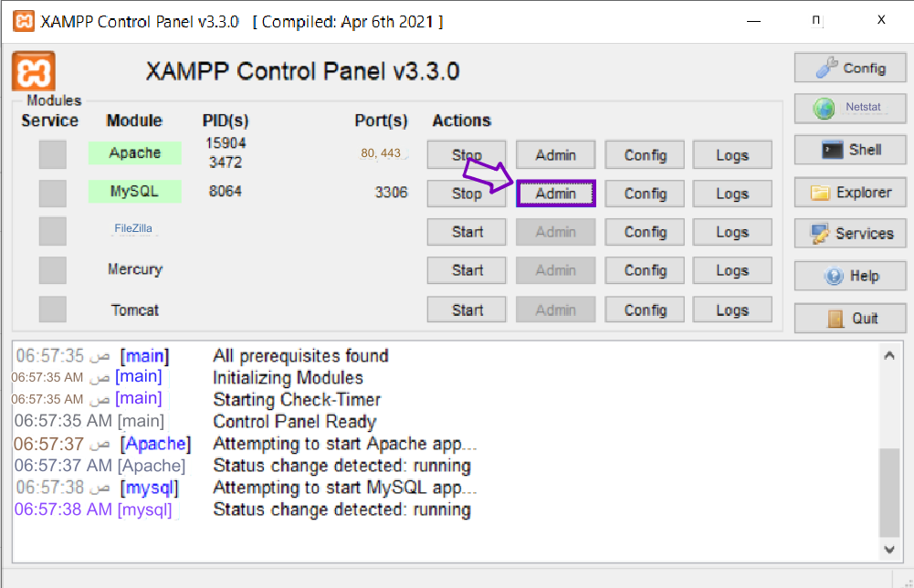Close the XAMPP Control Panel window

881,20
